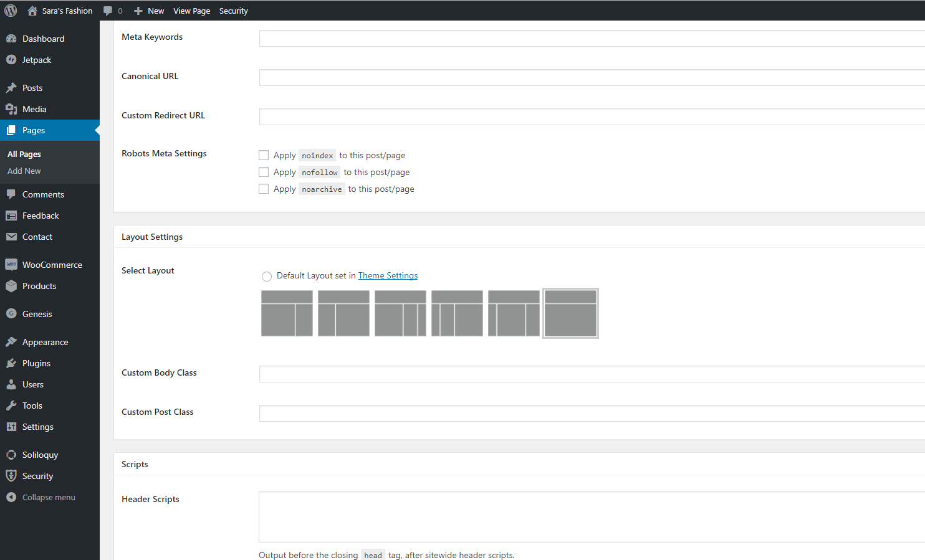The width and height of the screenshot is (925, 560).
Task: Enable the nofollow checkbox
Action: coord(264,172)
